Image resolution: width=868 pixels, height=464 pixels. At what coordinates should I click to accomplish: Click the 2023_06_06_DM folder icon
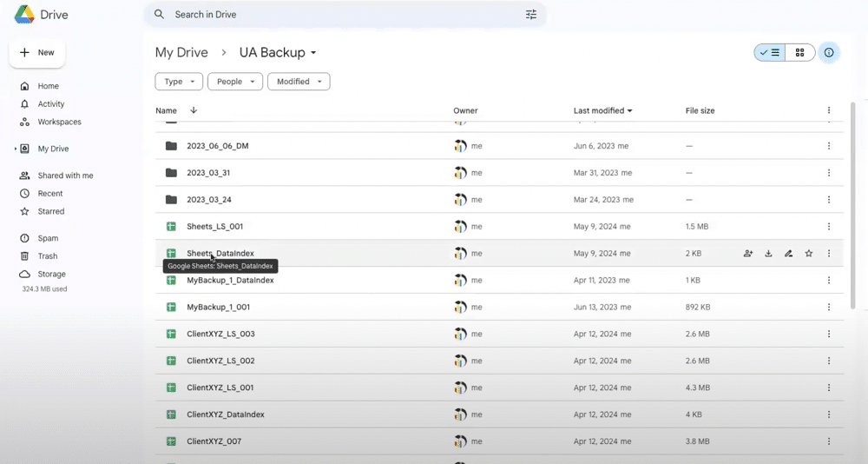(x=171, y=146)
